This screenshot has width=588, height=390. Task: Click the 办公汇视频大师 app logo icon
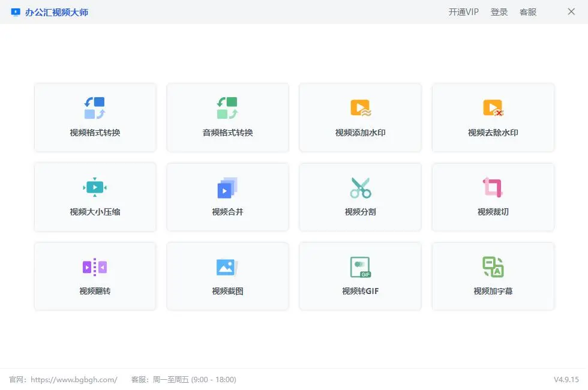pos(16,12)
